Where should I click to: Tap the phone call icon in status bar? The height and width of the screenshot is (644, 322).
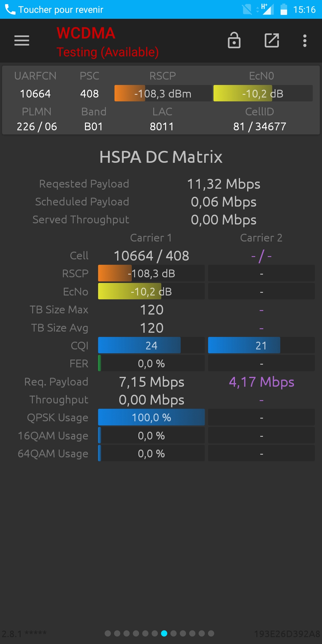click(10, 10)
